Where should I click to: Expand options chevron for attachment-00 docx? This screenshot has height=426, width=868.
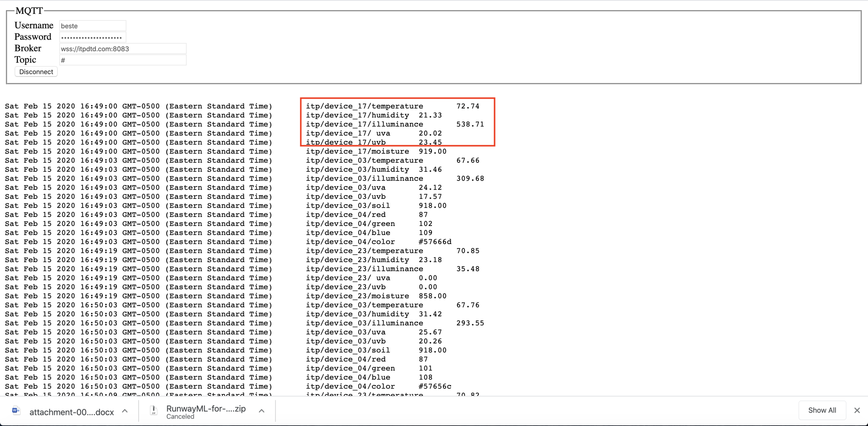coord(125,411)
